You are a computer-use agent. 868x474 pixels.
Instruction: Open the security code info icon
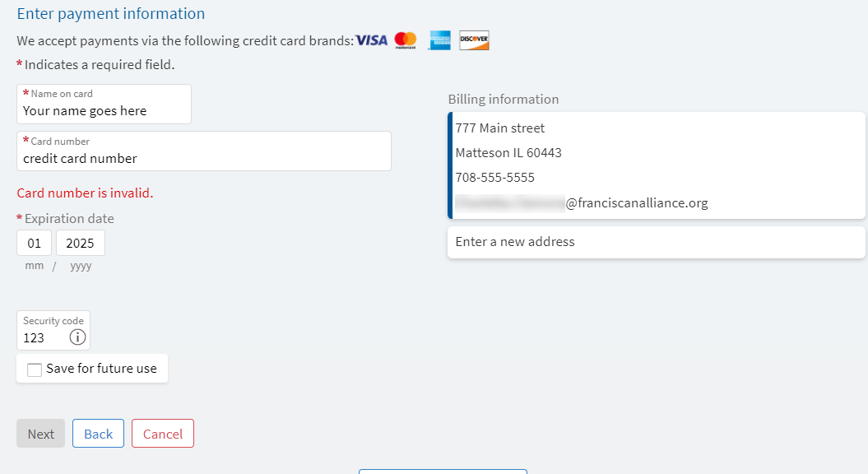[x=77, y=337]
